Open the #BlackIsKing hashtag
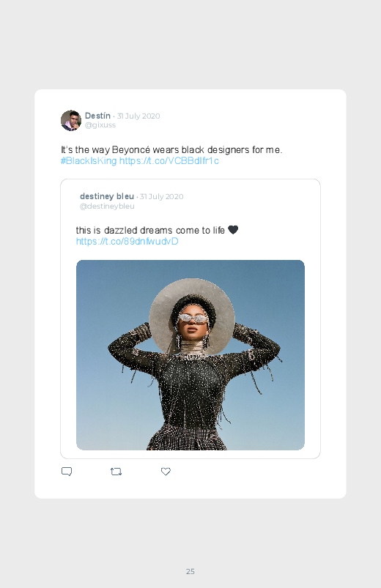Image resolution: width=381 pixels, height=588 pixels. (x=89, y=161)
